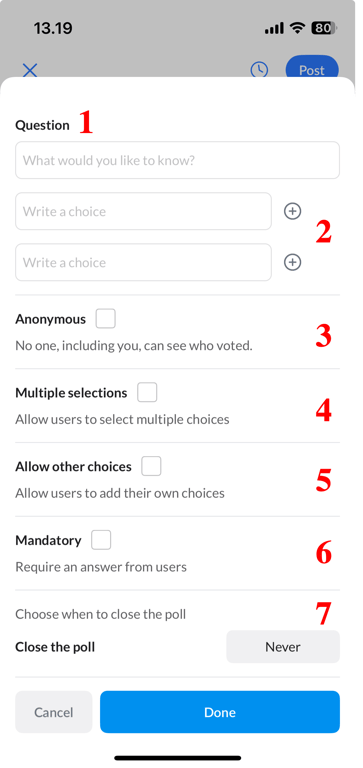Toggle the Mandatory checkbox
363x768 pixels.
tap(101, 540)
